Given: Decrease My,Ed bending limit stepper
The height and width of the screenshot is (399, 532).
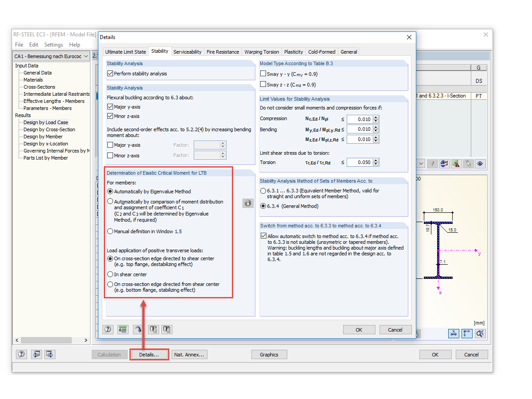Looking at the screenshot, I should pos(376,131).
